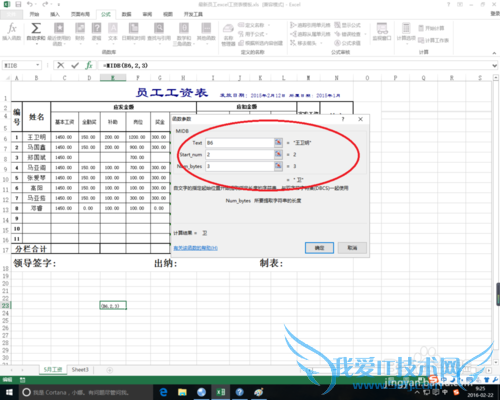Open the More Functions (其他函数) icon

click(206, 28)
